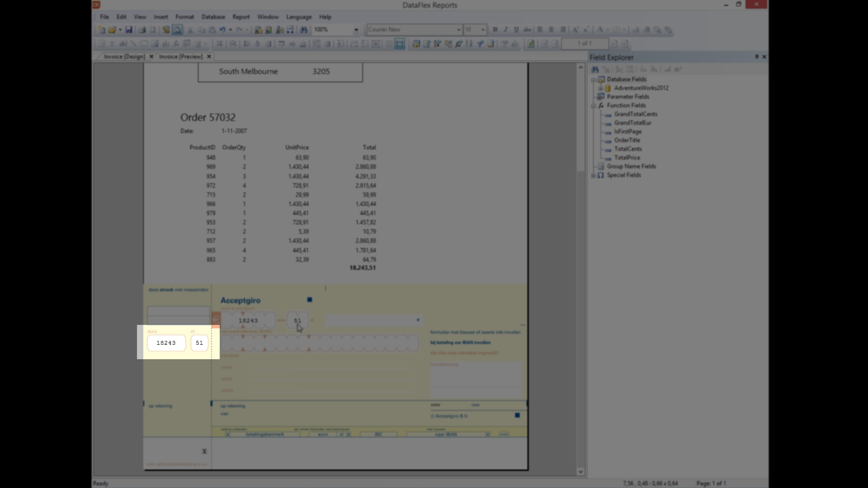Open the 100% zoom level dropdown
Image resolution: width=868 pixels, height=488 pixels.
[356, 30]
